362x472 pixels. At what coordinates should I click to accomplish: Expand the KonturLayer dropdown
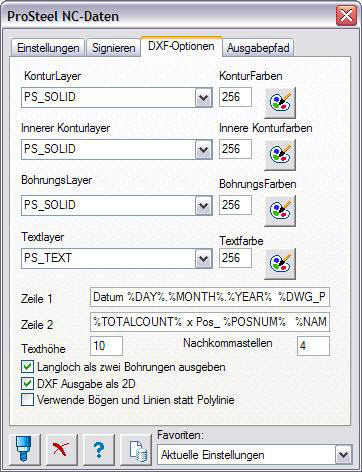tap(203, 98)
